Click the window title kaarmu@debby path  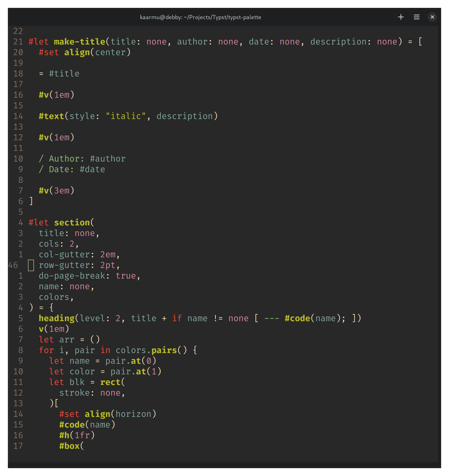tap(200, 17)
